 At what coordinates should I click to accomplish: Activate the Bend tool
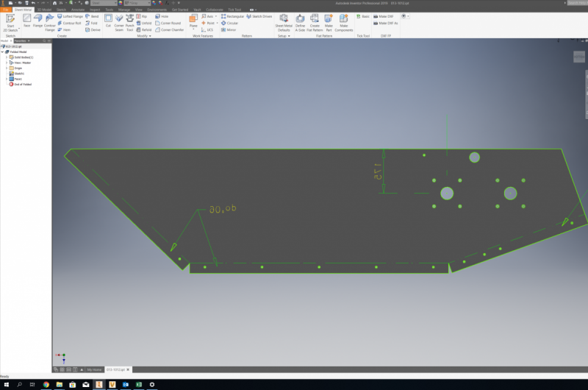[x=92, y=16]
